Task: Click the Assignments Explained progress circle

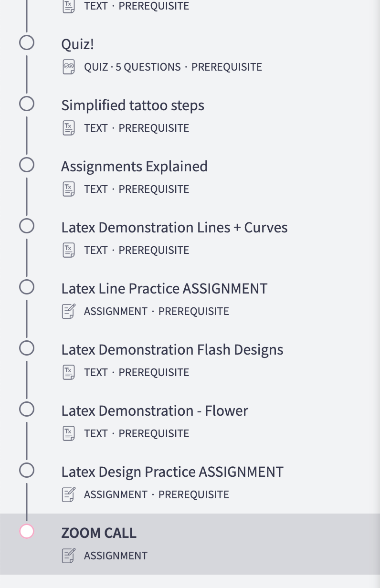Action: point(27,165)
